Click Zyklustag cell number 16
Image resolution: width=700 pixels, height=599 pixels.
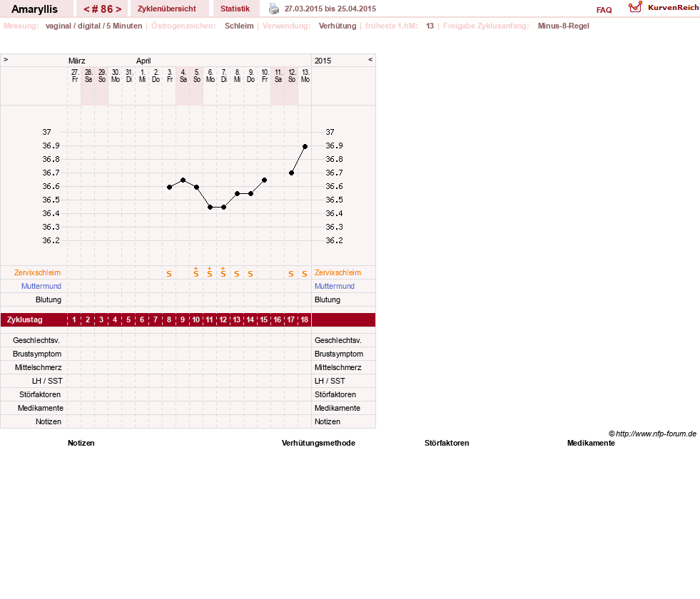278,319
